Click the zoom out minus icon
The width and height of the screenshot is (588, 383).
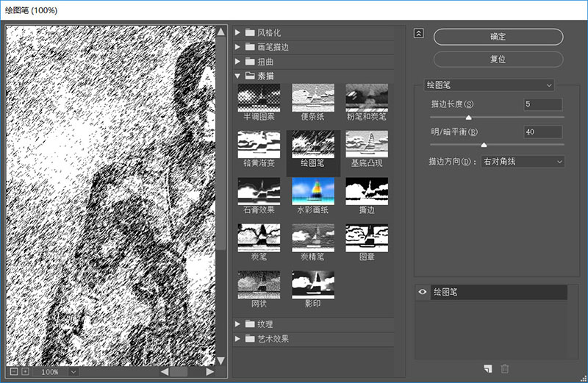click(14, 371)
